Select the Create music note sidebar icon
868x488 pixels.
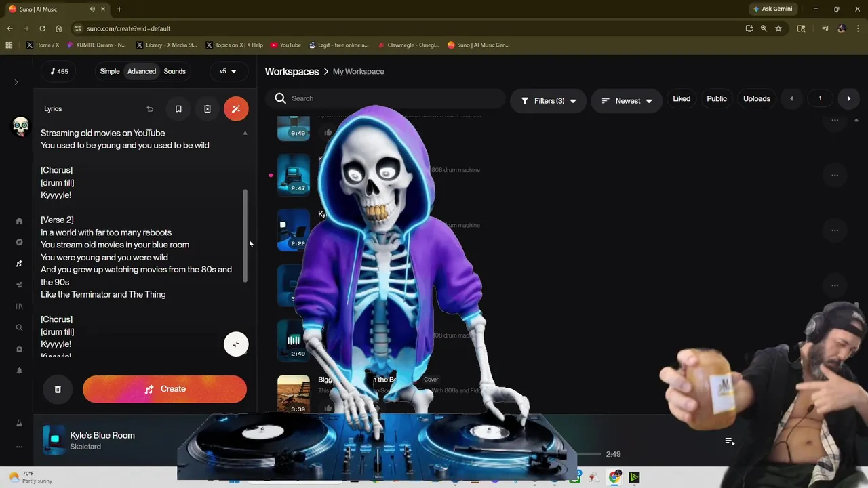pos(19,264)
